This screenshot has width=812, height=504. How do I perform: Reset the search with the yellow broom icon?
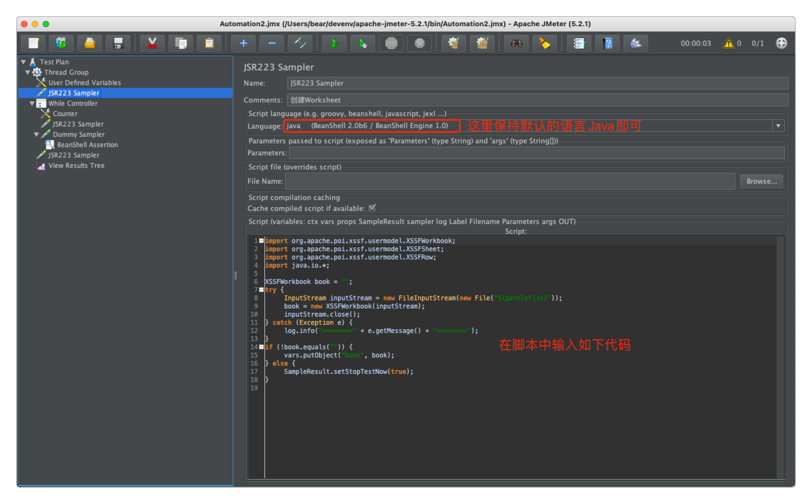click(545, 43)
